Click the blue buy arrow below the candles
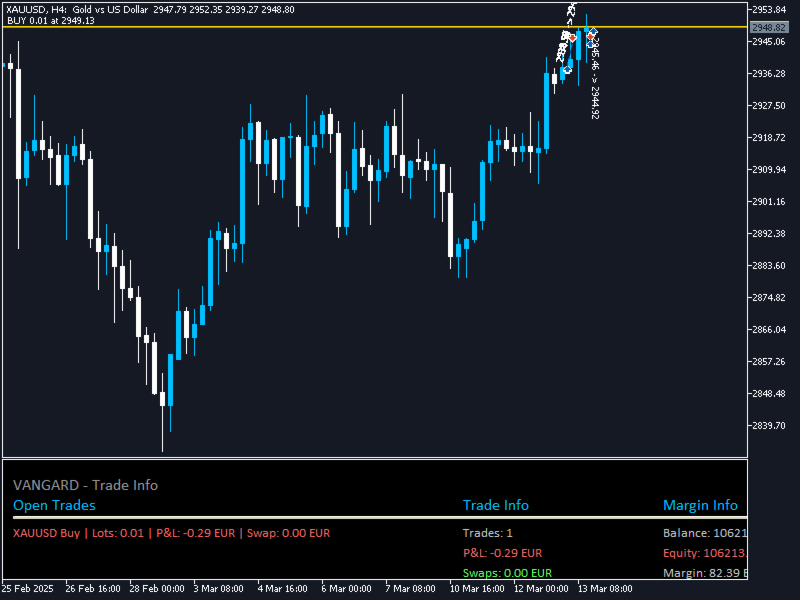The image size is (800, 600). pos(567,70)
